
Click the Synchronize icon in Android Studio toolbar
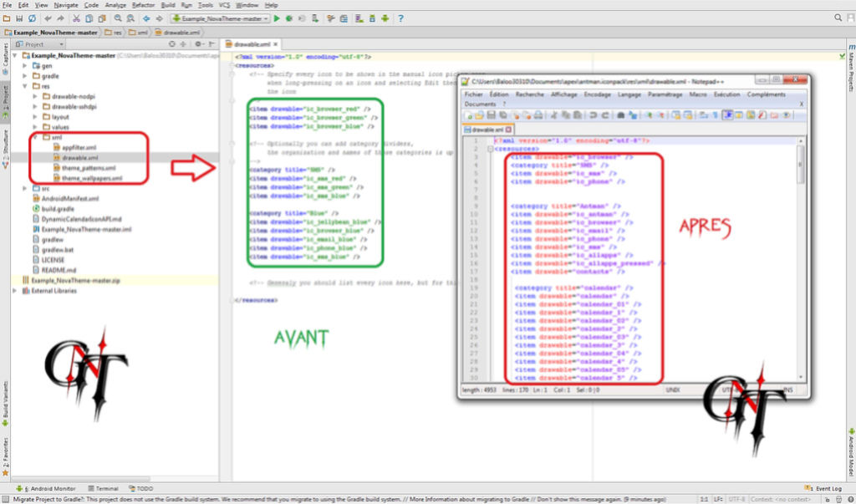pyautogui.click(x=32, y=18)
